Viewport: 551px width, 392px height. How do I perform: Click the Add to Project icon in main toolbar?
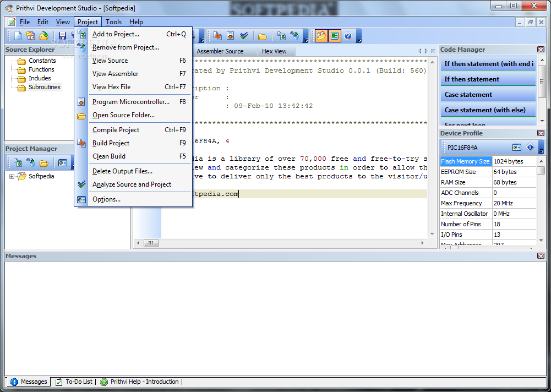tap(281, 36)
